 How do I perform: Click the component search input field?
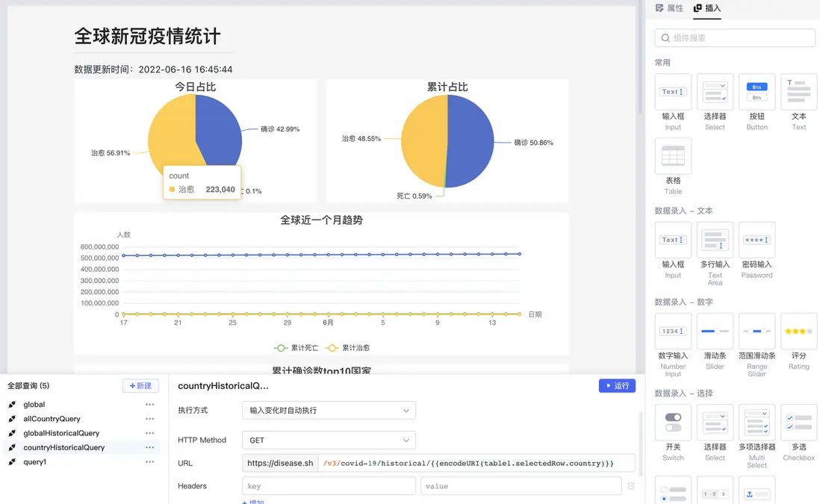[x=735, y=38]
